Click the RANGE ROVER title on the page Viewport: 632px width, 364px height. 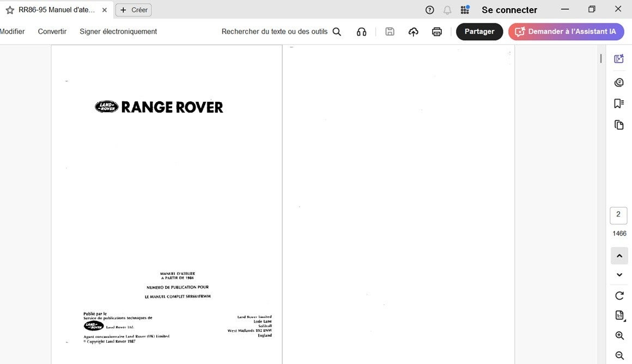(172, 107)
